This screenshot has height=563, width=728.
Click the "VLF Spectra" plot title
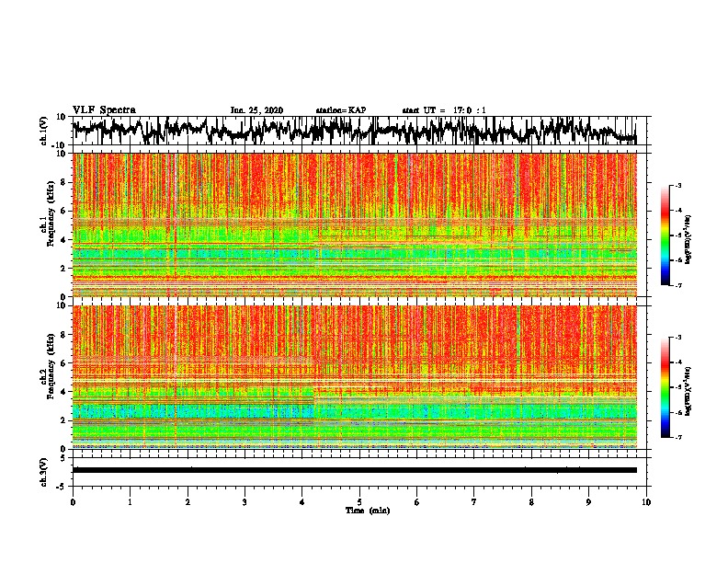[104, 110]
